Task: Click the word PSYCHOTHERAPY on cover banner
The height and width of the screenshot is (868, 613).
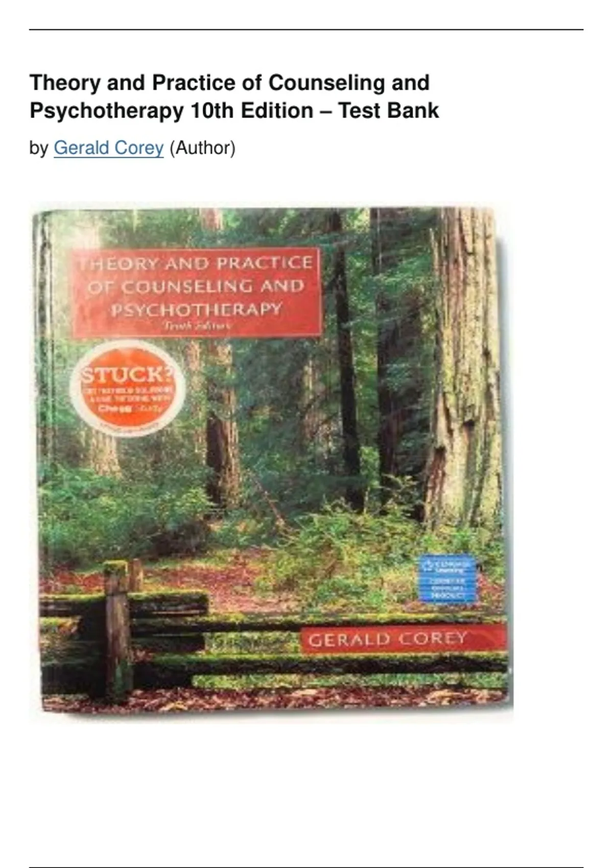Action: (196, 309)
